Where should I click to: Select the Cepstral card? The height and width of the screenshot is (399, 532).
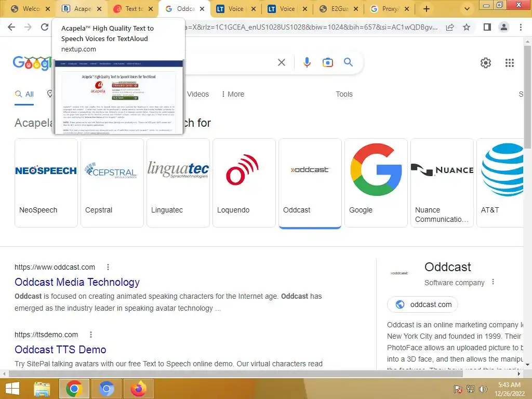point(112,182)
